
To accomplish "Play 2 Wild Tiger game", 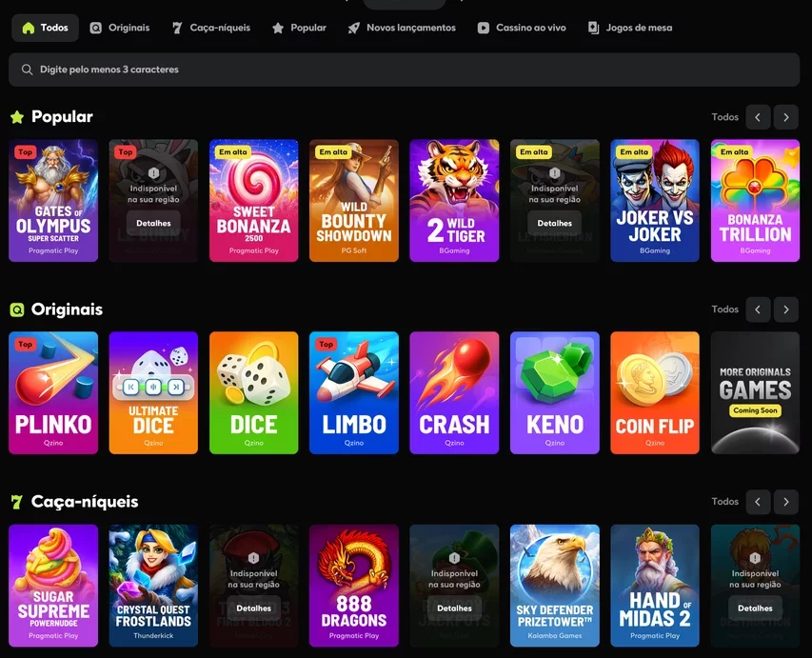I will point(454,201).
